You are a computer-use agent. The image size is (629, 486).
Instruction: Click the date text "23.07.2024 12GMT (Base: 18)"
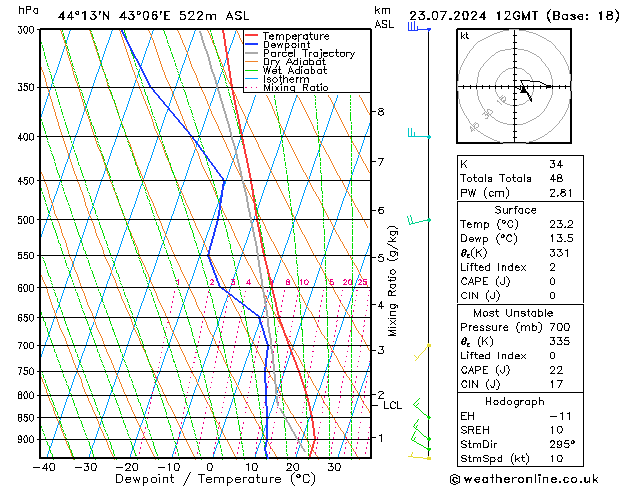pos(514,16)
